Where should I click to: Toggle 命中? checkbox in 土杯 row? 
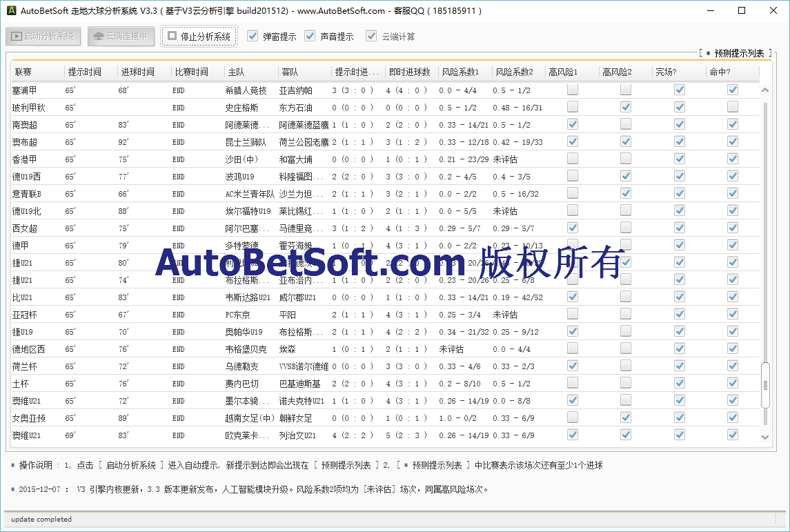click(x=733, y=383)
